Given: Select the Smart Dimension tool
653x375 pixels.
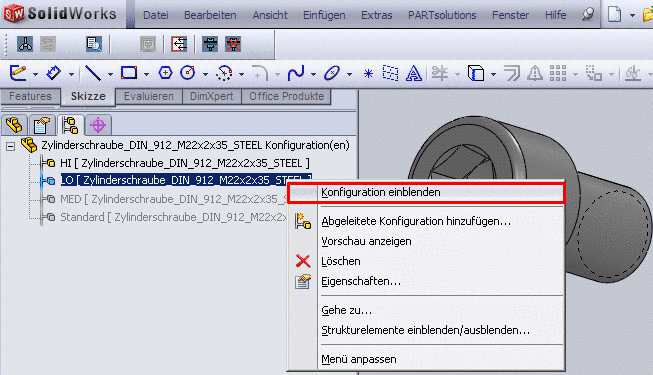Looking at the screenshot, I should pyautogui.click(x=54, y=73).
